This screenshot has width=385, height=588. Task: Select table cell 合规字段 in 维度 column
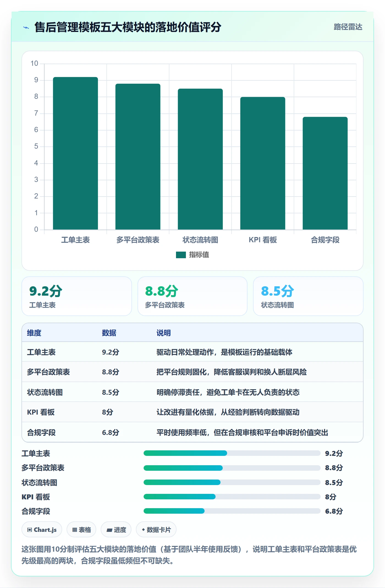[41, 432]
